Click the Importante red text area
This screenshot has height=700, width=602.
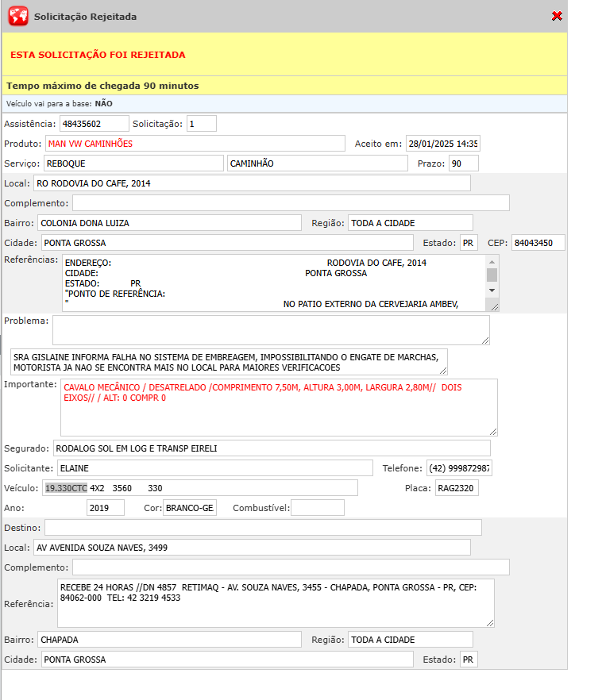pos(279,408)
